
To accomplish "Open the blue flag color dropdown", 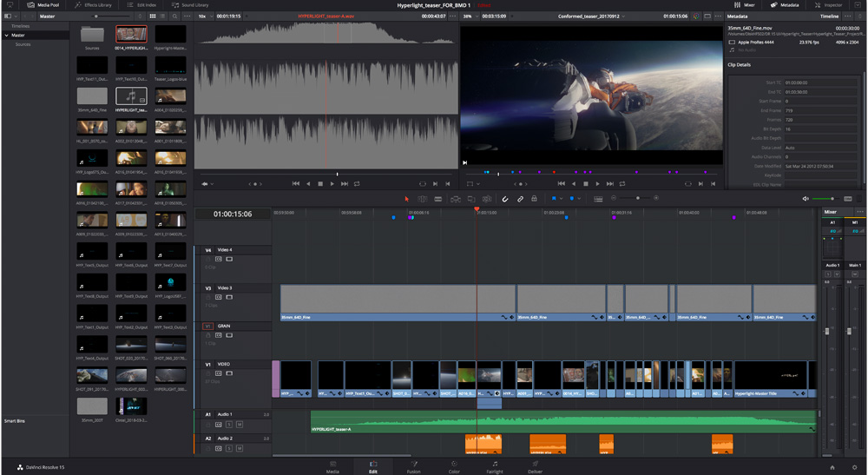I will tap(562, 199).
